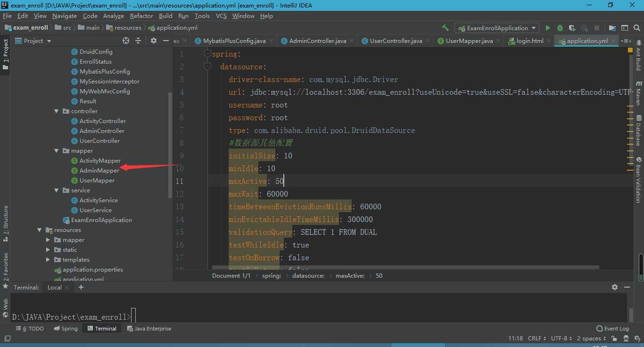This screenshot has height=347, width=644.
Task: Click the Project panel vertical scrollbar
Action: 170,145
